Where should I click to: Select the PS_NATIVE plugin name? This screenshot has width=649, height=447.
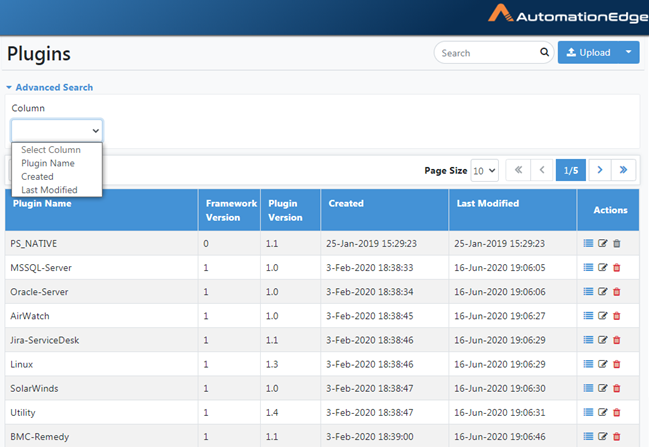[x=34, y=243]
